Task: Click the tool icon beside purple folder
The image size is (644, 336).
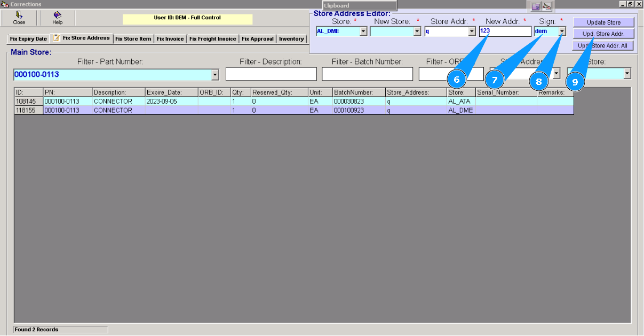Action: pos(547,6)
